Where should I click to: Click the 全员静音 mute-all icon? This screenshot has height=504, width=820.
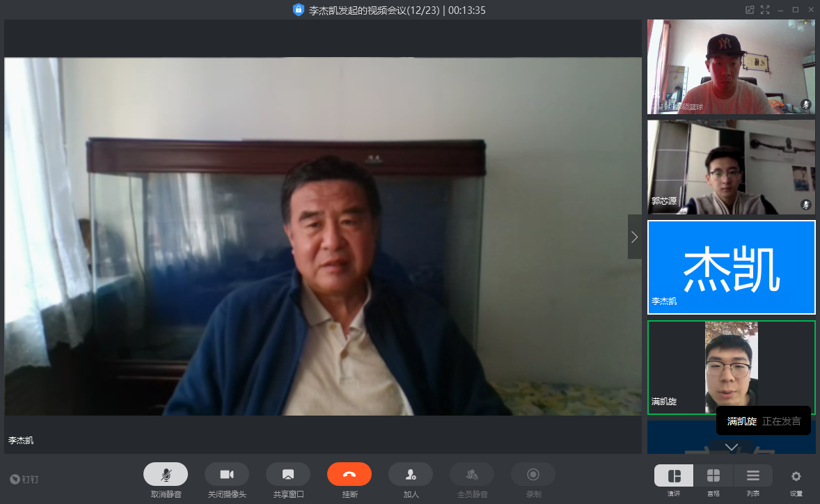472,474
